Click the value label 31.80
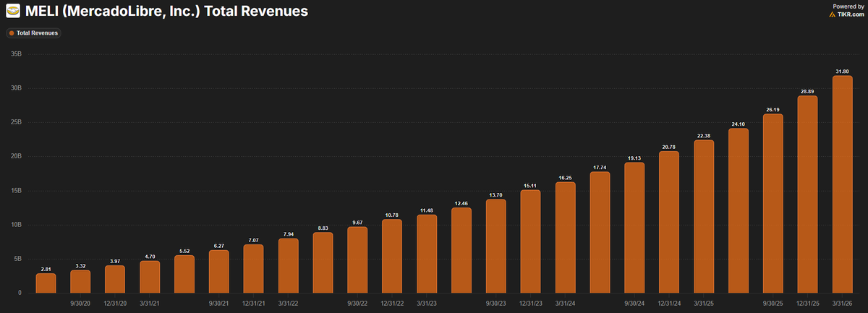Image resolution: width=868 pixels, height=313 pixels. (843, 72)
